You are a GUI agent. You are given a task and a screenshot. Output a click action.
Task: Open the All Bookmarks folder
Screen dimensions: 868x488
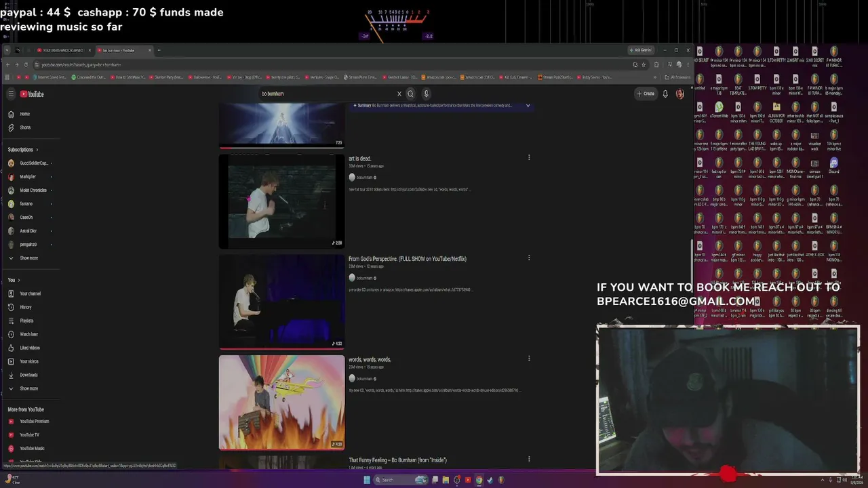[676, 77]
